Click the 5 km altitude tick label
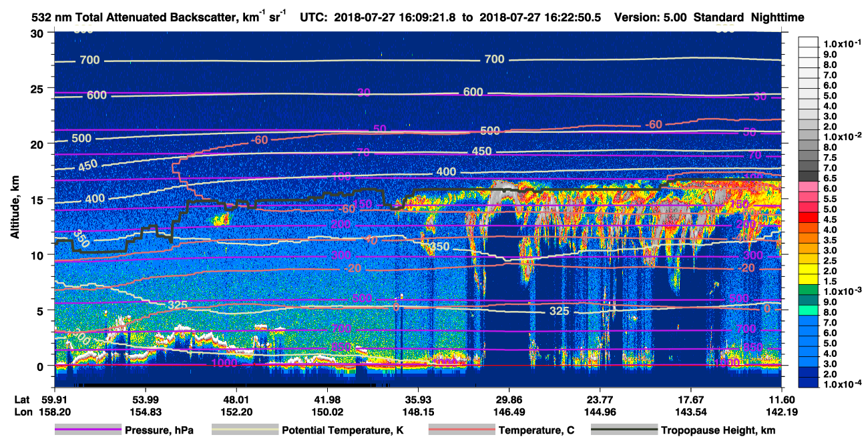The width and height of the screenshot is (868, 445). [41, 310]
